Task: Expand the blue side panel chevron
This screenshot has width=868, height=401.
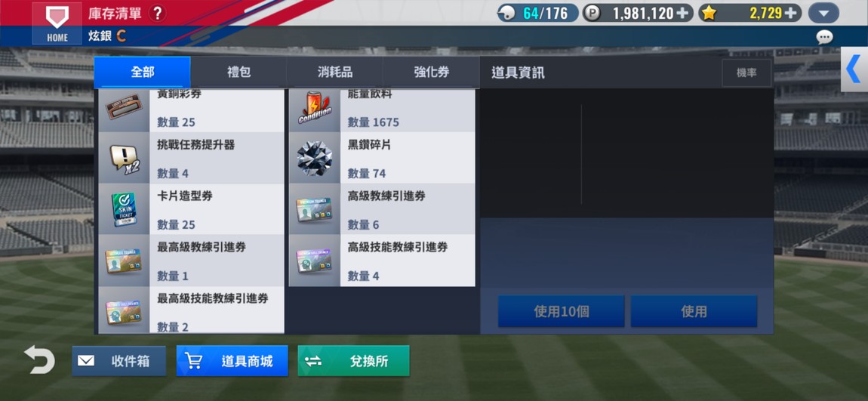Action: pos(854,69)
